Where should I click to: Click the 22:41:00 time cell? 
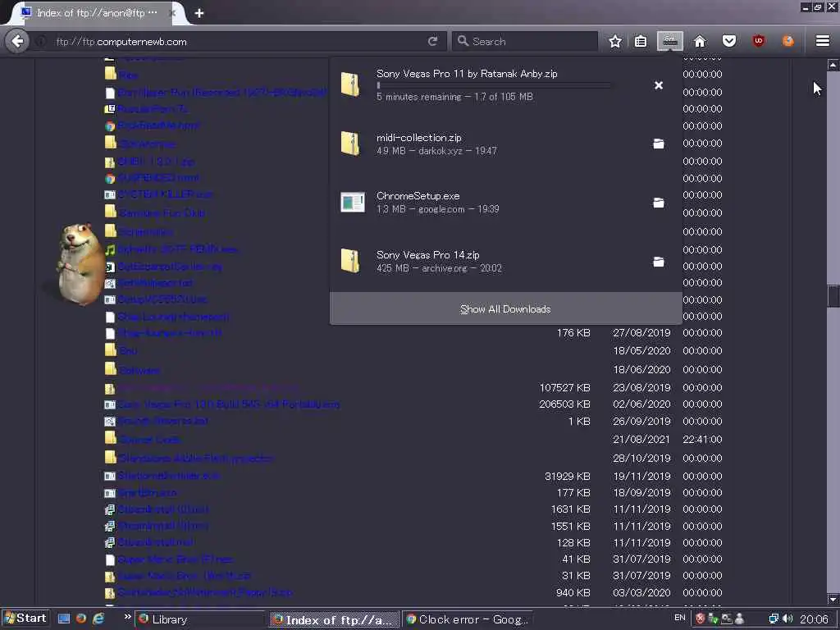click(702, 440)
